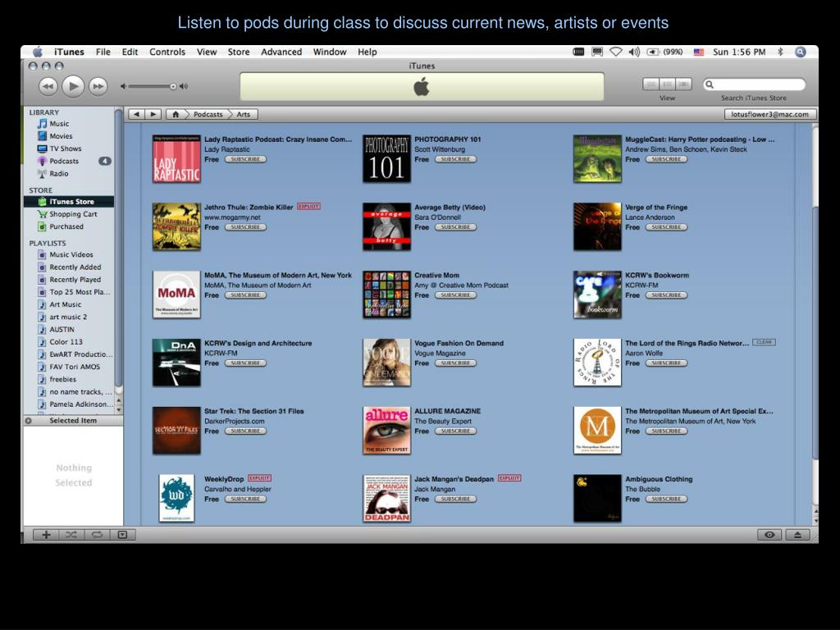This screenshot has width=840, height=630.
Task: Go to the iTunes Store home
Action: pos(176,114)
